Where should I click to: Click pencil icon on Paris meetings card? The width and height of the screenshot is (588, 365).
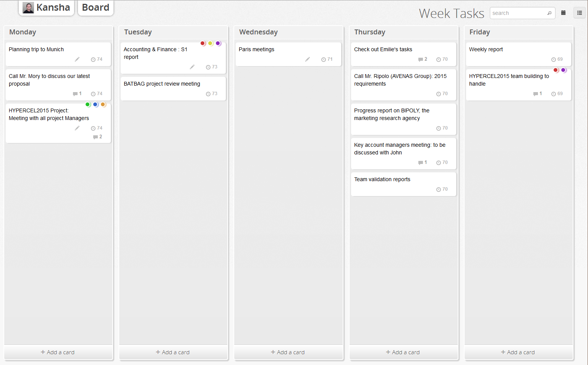tap(308, 59)
